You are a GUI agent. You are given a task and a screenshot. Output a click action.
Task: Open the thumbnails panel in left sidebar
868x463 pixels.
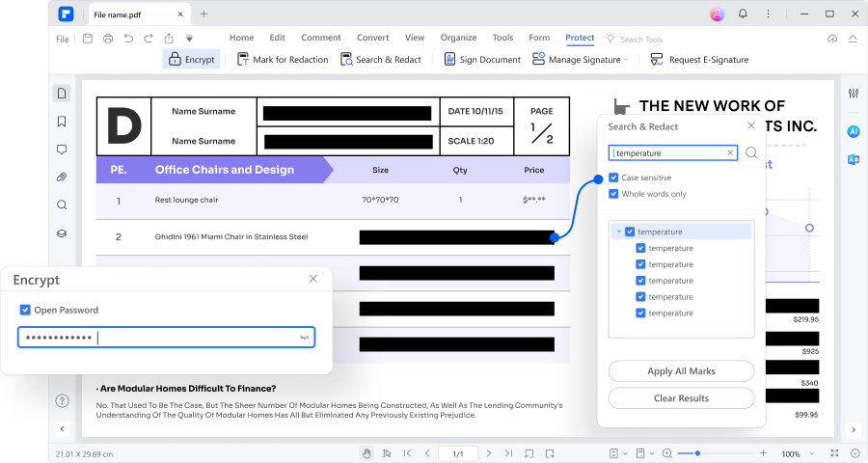62,93
